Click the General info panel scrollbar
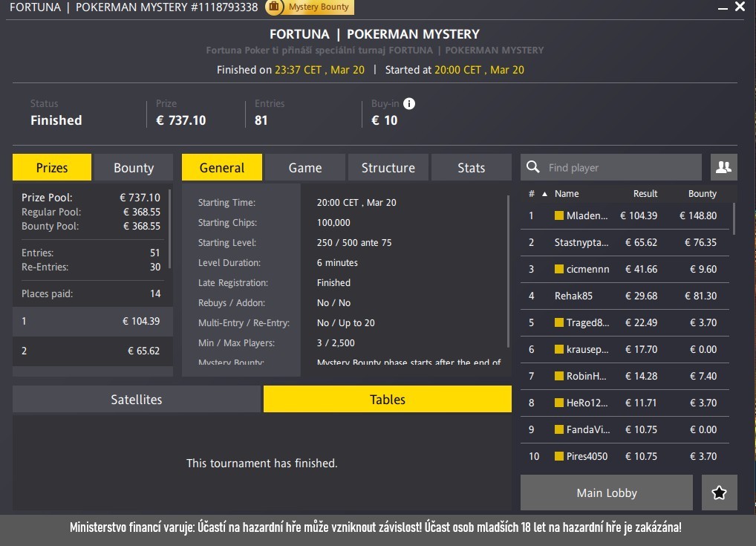Image resolution: width=756 pixels, height=546 pixels. pyautogui.click(x=508, y=271)
